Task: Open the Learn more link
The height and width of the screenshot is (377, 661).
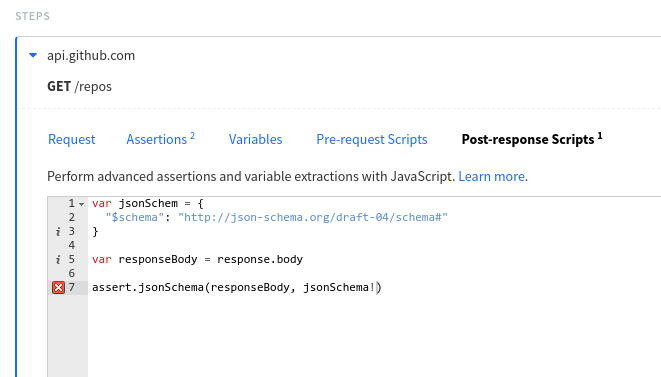Action: [492, 176]
